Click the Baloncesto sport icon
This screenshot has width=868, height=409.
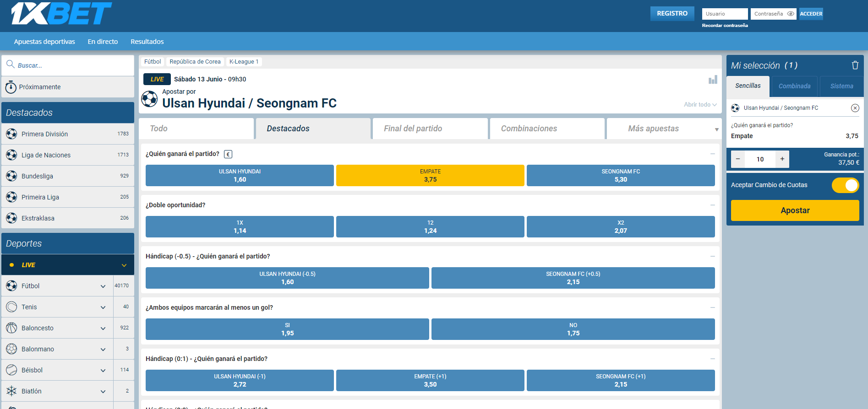pos(11,328)
